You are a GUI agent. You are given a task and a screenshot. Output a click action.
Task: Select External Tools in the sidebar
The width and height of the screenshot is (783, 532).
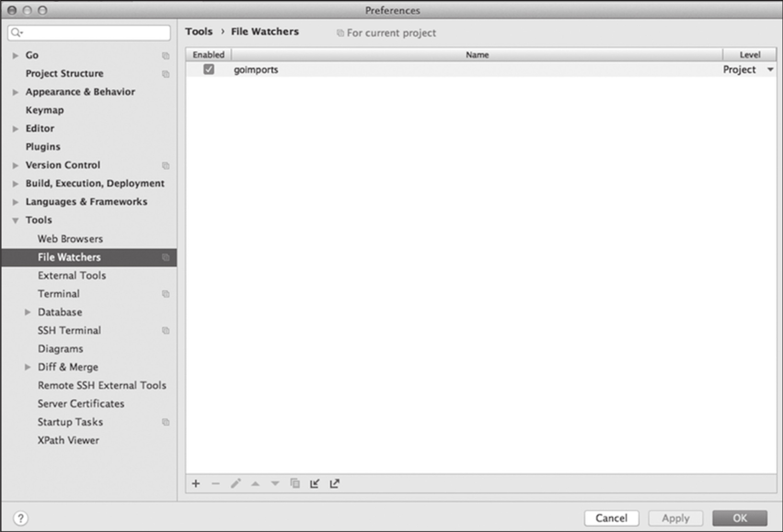72,275
